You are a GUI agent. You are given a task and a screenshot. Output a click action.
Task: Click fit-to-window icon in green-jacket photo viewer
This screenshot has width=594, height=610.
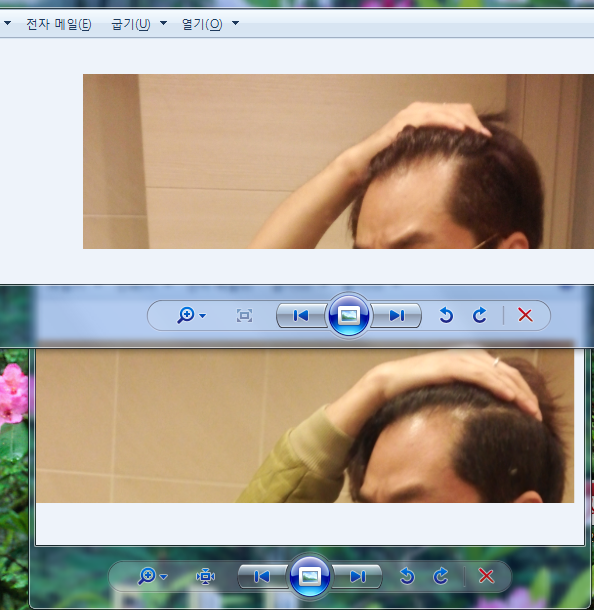click(x=205, y=577)
